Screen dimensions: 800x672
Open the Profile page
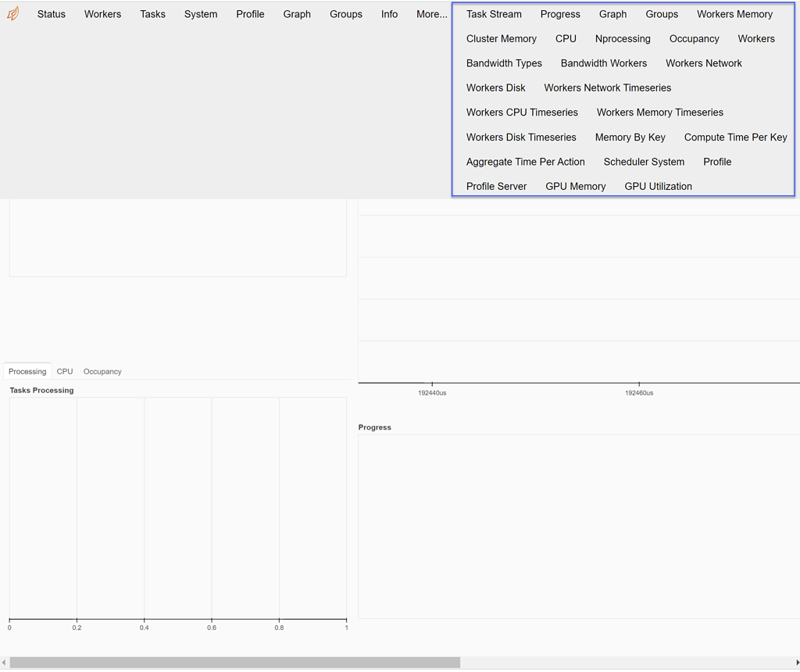[250, 13]
